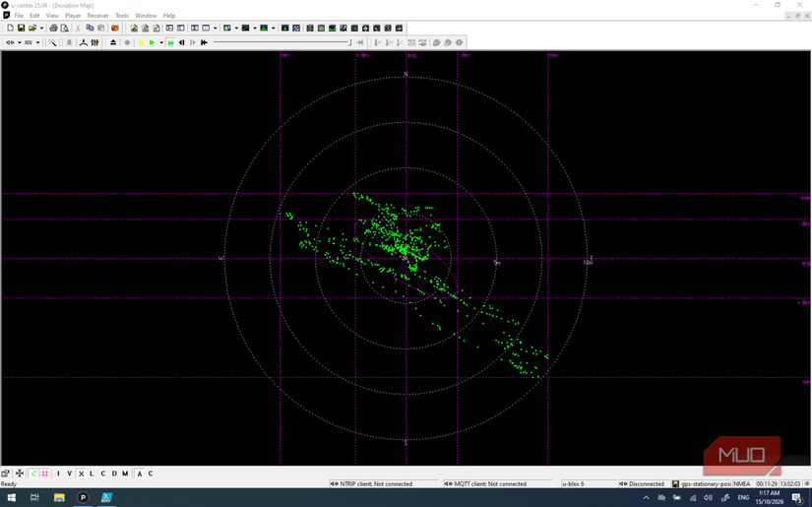The height and width of the screenshot is (507, 812).
Task: Click the NTRIP client connection status icon
Action: click(334, 483)
